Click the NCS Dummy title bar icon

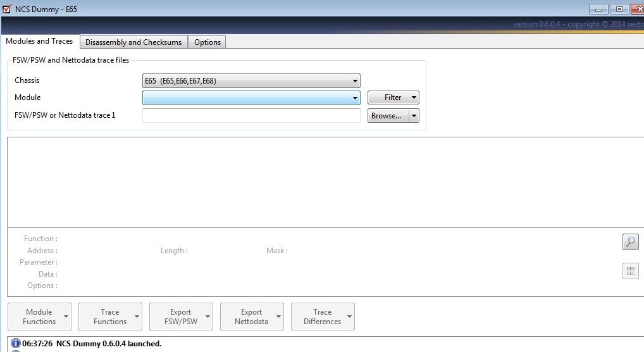(x=6, y=9)
